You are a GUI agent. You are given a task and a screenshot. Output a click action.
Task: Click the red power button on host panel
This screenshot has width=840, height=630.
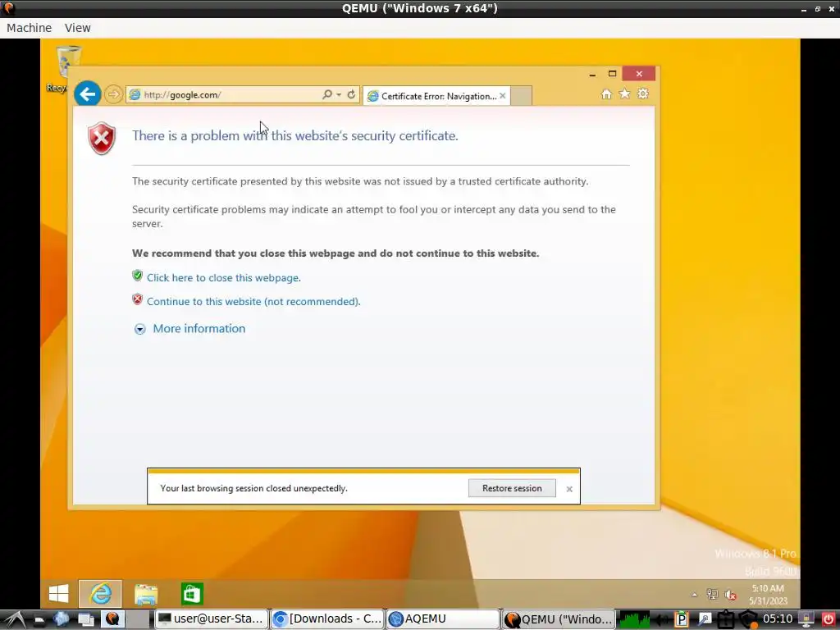[829, 619]
